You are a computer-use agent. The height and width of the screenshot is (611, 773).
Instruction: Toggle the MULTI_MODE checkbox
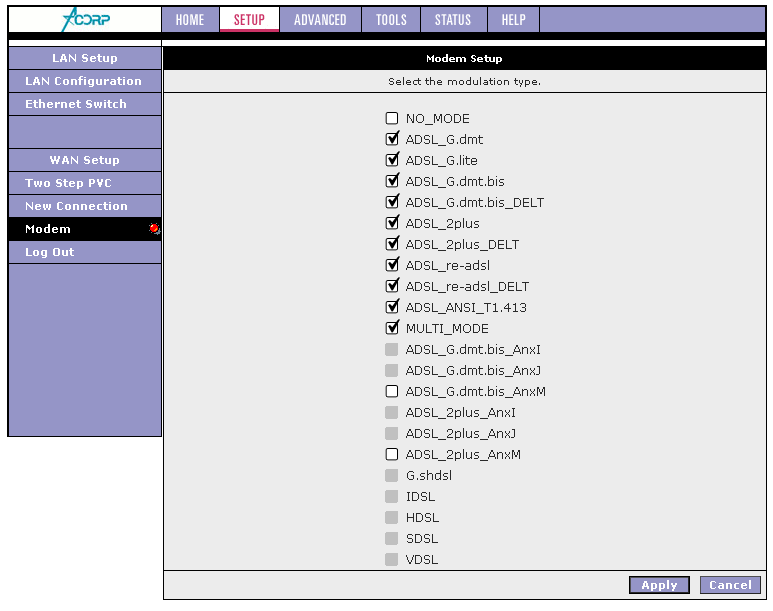pyautogui.click(x=392, y=328)
